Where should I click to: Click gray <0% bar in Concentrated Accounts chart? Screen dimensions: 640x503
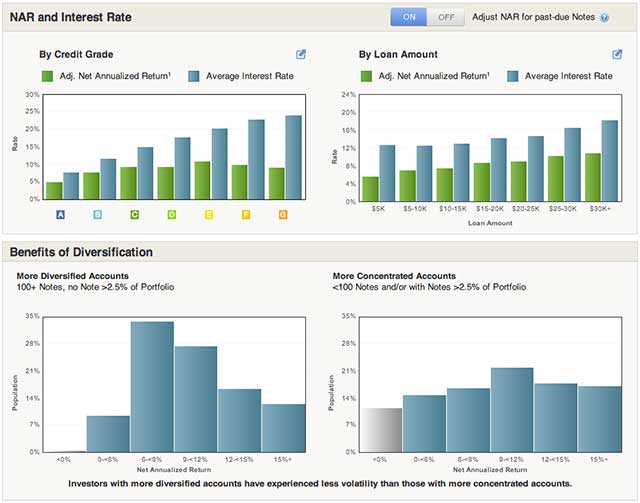[x=382, y=430]
